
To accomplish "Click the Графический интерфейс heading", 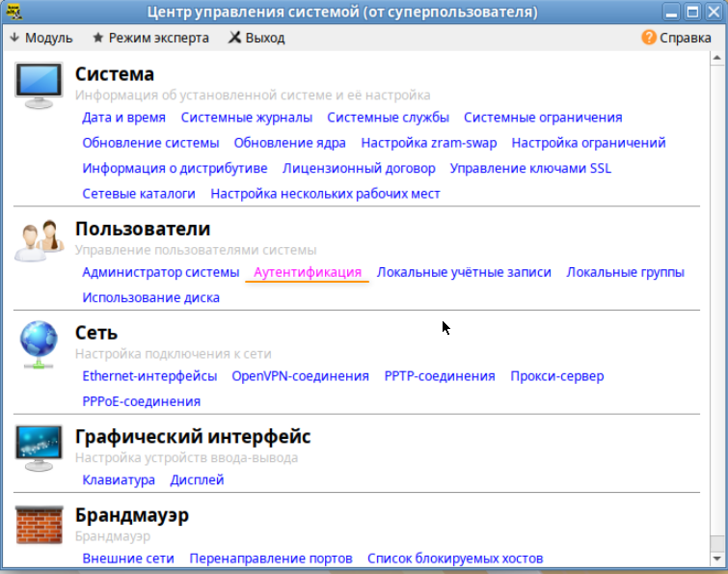I will [193, 437].
